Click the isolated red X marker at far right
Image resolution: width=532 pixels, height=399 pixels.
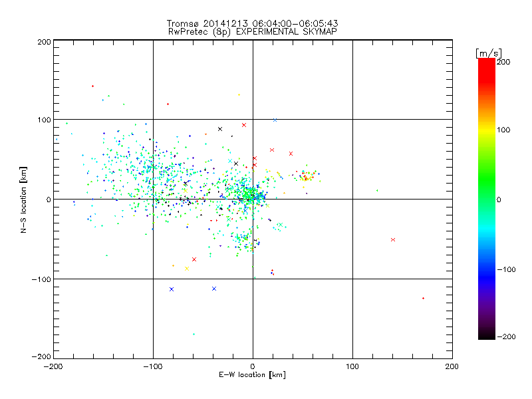(393, 240)
